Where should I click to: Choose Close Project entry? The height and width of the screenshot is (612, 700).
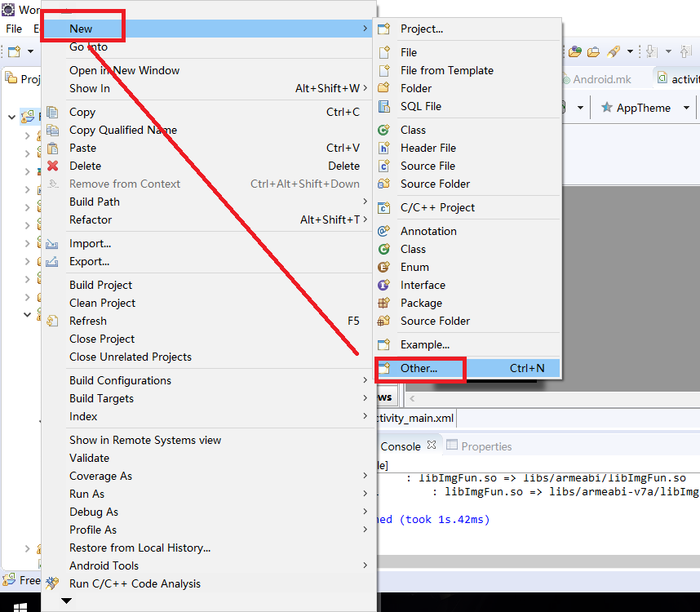tap(208, 339)
